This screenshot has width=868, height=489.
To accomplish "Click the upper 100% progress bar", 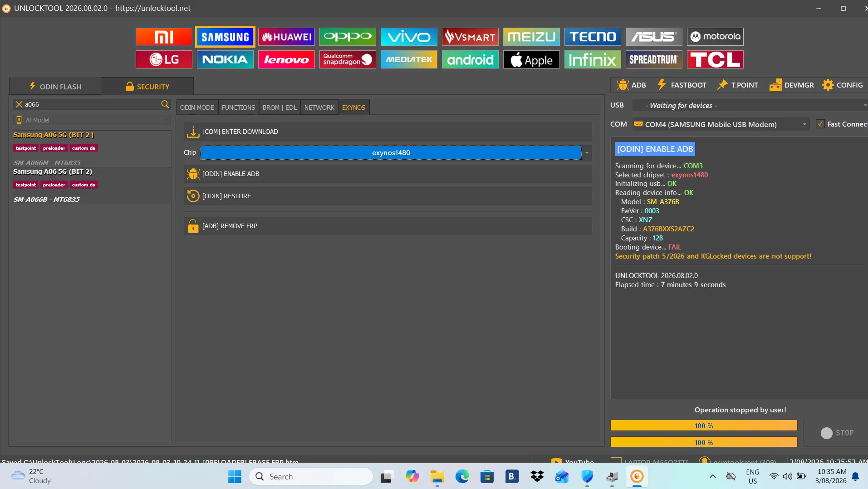I will (704, 425).
